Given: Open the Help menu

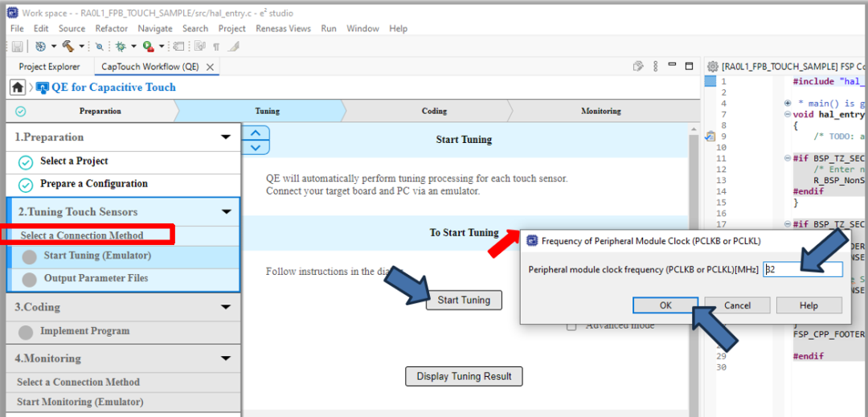Looking at the screenshot, I should click(398, 28).
